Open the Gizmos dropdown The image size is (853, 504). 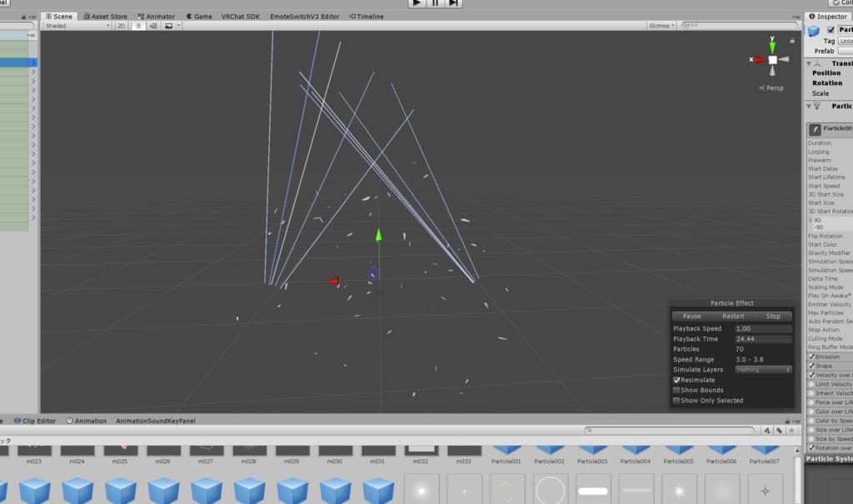tap(661, 26)
